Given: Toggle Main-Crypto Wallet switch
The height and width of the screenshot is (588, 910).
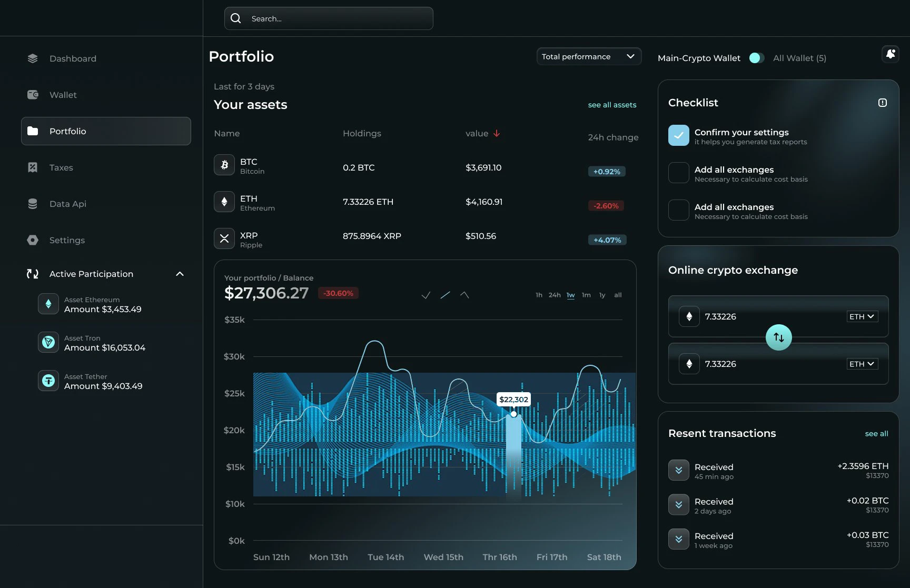Looking at the screenshot, I should pyautogui.click(x=756, y=58).
